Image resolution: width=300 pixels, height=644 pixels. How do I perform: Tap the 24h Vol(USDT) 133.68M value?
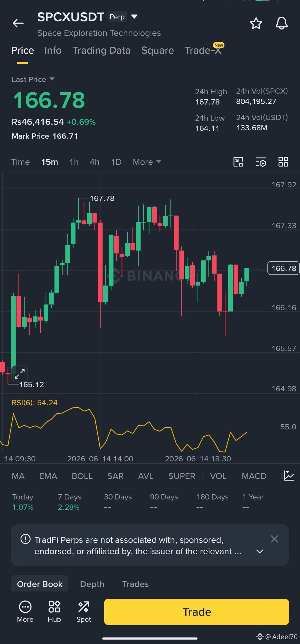252,128
